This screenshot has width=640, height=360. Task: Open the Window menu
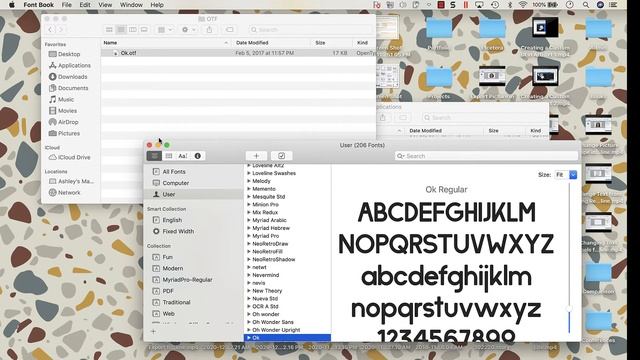131,5
